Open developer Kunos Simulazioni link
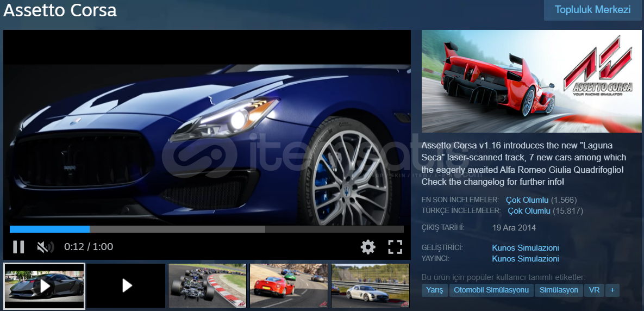This screenshot has width=644, height=311. pyautogui.click(x=526, y=248)
